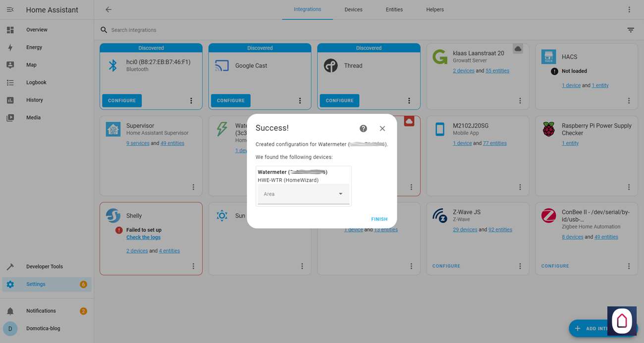Click the Growatt logo icon

(440, 57)
